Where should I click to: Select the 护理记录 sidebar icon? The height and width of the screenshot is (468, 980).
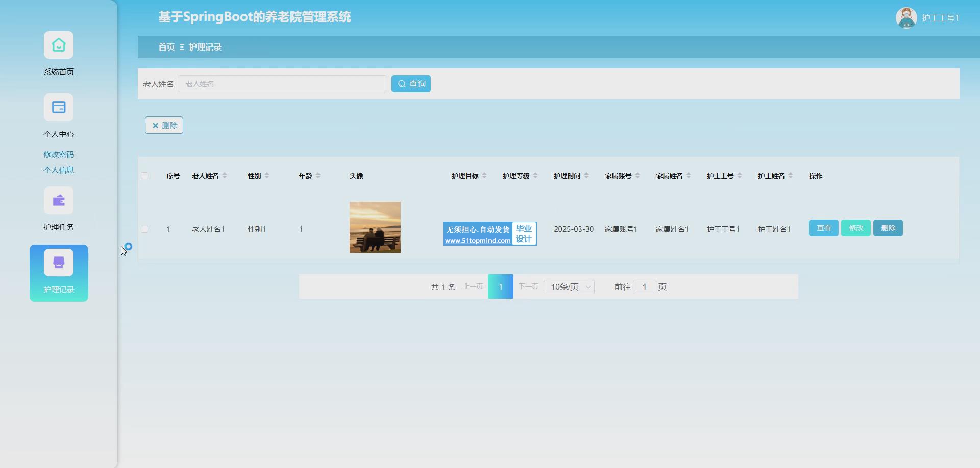pos(59,263)
